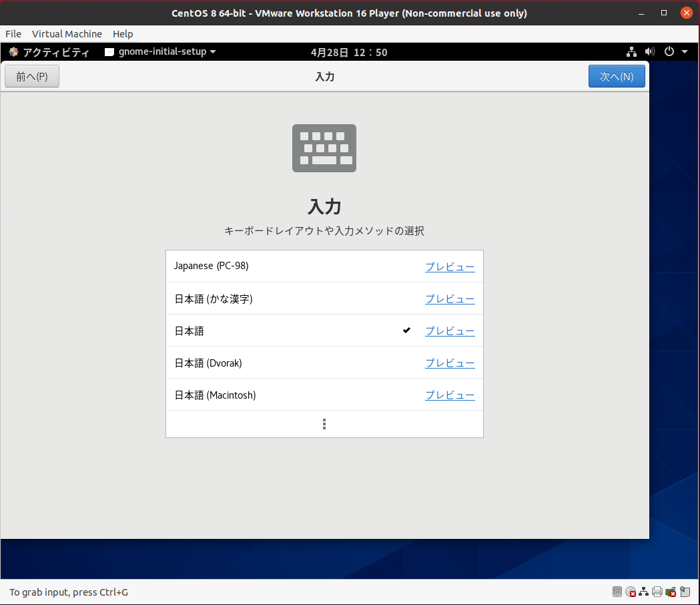Click the wired network icon in GNOME top bar
Screen dimensions: 700x605
(631, 52)
